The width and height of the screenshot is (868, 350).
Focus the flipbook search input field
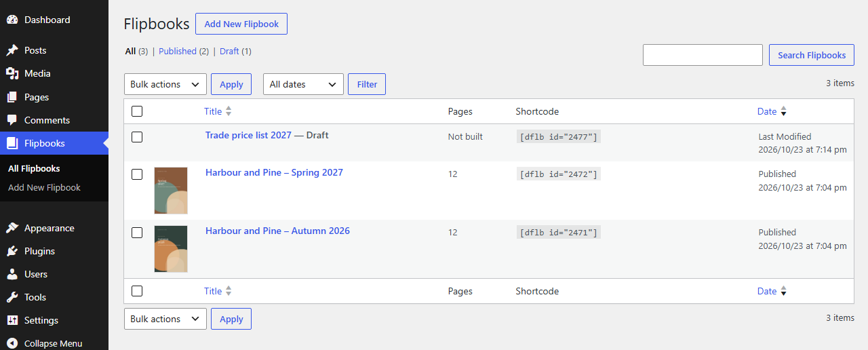[703, 55]
